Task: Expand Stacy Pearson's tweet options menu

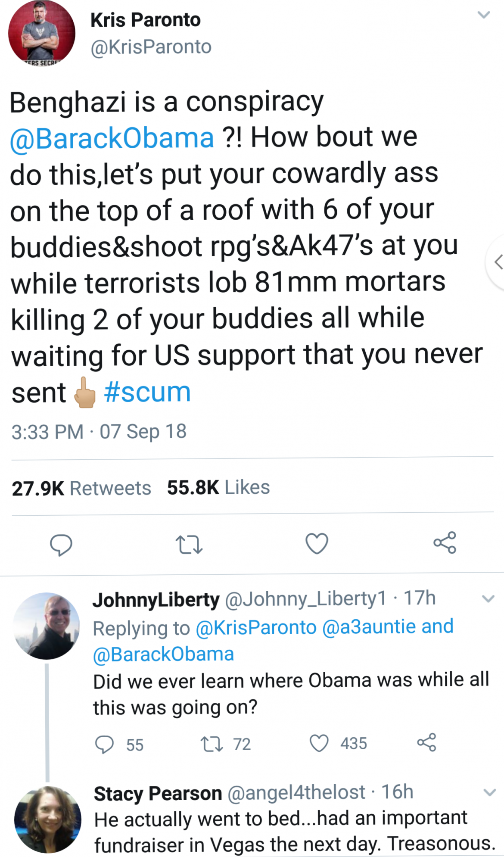Action: [489, 792]
